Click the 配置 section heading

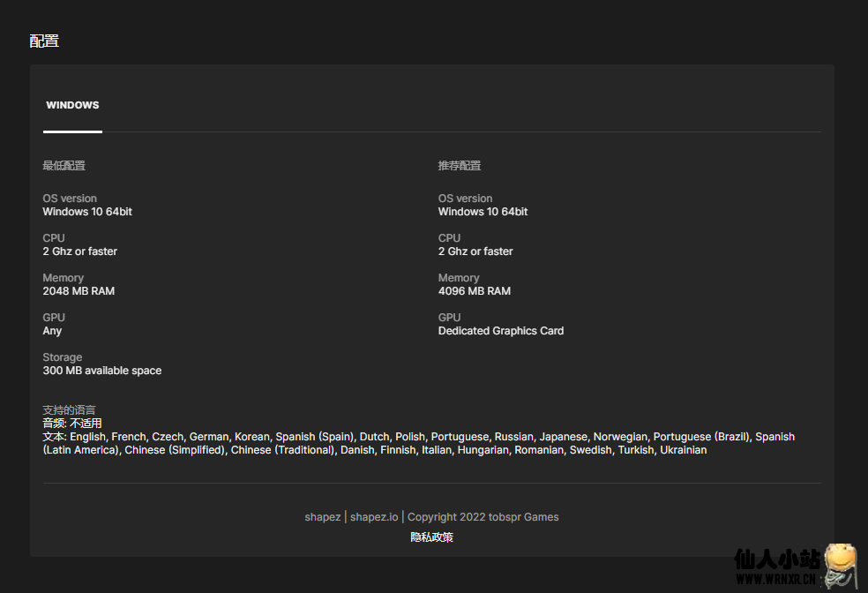[x=44, y=41]
